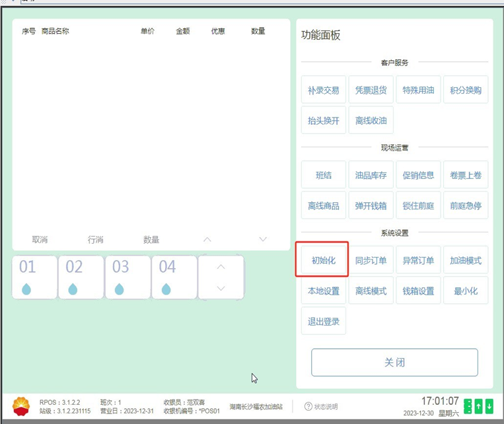Viewport: 504px width, 424px height.
Task: Click the green down-arrow network status icon
Action: coord(489,406)
